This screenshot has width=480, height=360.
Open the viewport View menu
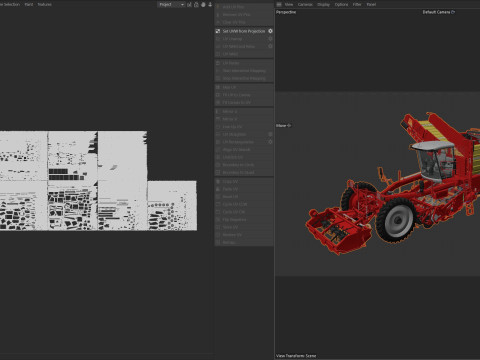click(x=289, y=4)
